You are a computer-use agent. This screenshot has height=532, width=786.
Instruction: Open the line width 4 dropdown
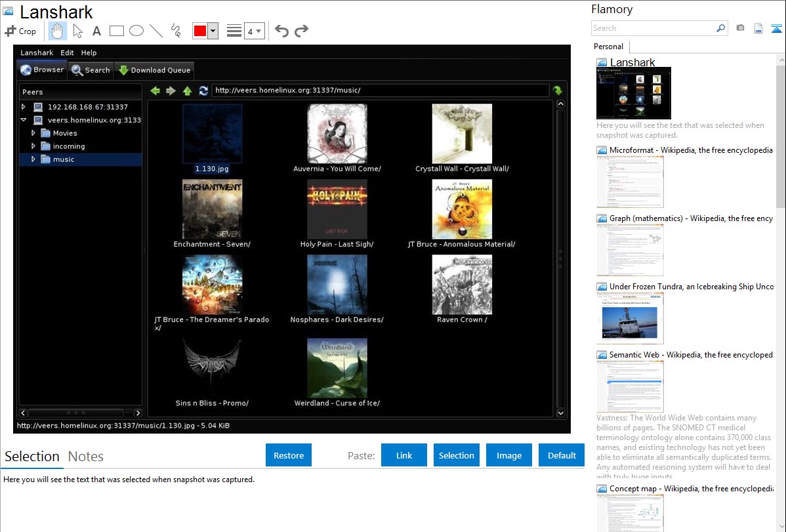[254, 31]
